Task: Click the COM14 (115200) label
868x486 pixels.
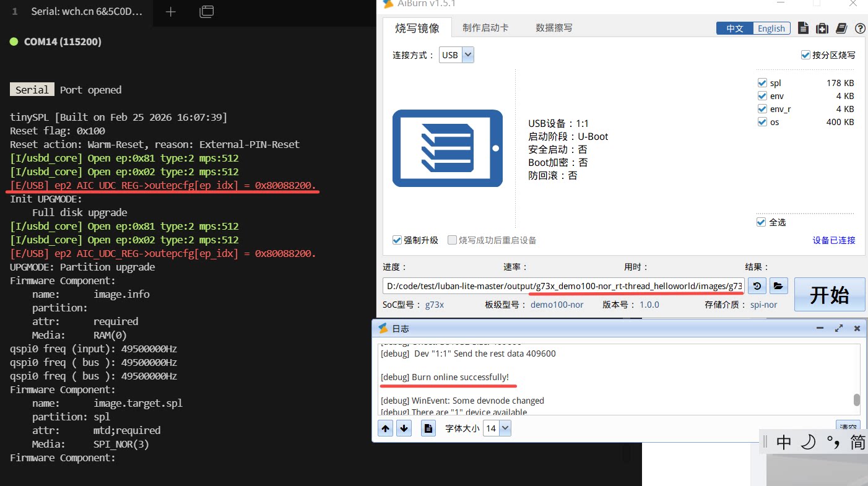Action: tap(63, 41)
